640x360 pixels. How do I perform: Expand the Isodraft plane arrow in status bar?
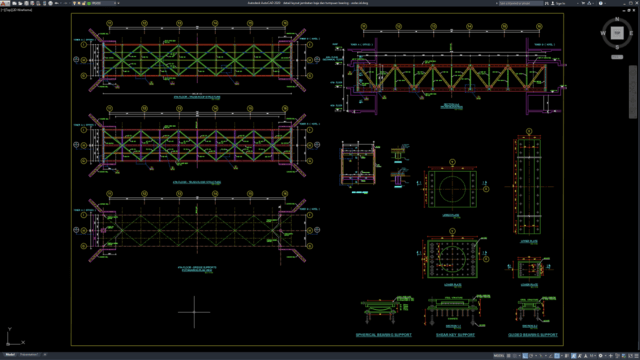tap(546, 356)
